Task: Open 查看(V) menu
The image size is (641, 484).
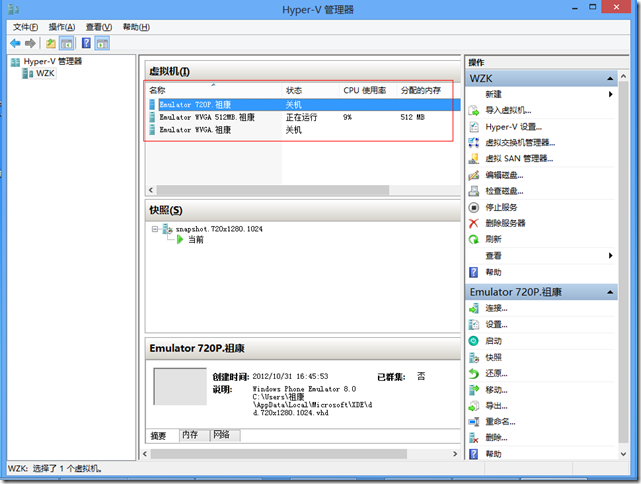Action: [x=99, y=27]
